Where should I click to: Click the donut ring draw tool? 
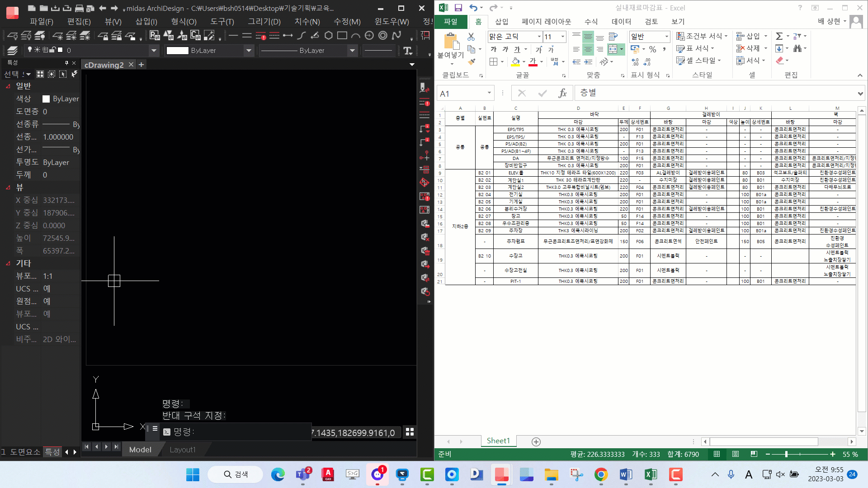coord(383,36)
